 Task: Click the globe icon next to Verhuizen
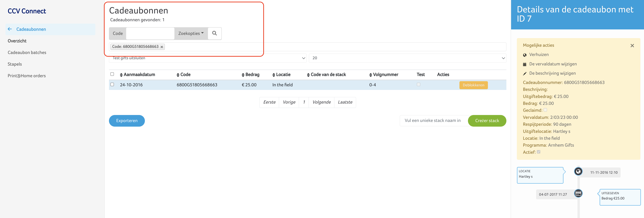pyautogui.click(x=525, y=55)
